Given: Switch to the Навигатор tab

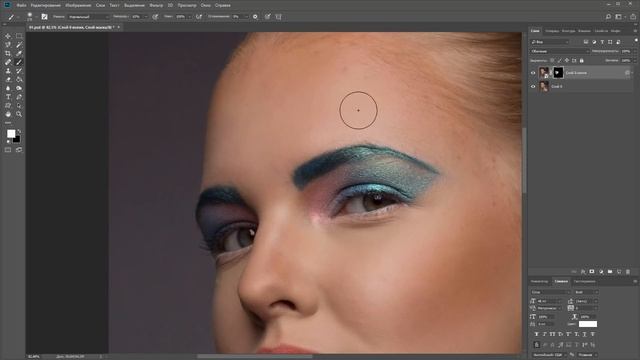Looking at the screenshot, I should tap(540, 282).
